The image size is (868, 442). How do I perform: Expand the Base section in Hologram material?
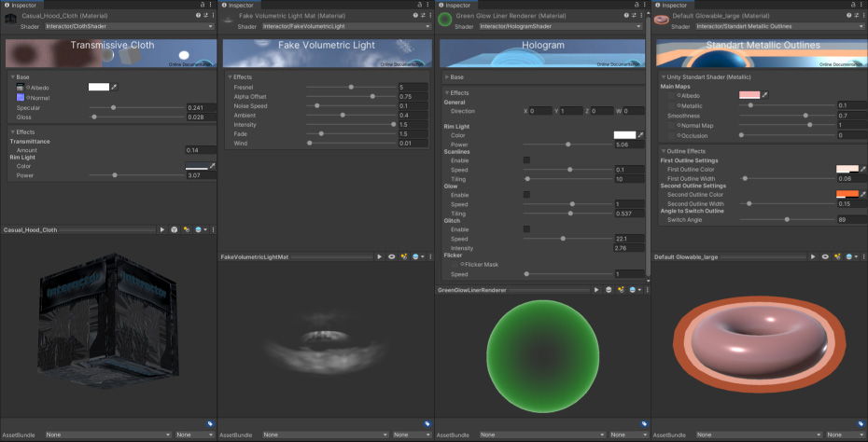(447, 76)
